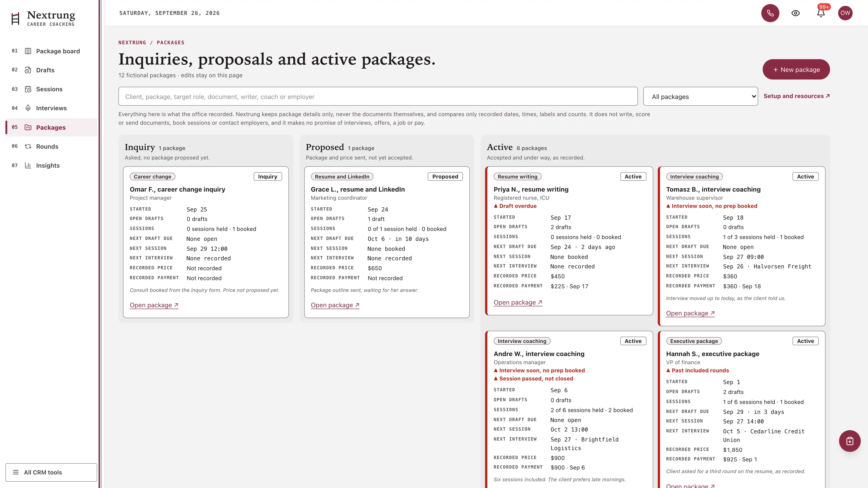Click Session passed, not closed warning

point(533,379)
